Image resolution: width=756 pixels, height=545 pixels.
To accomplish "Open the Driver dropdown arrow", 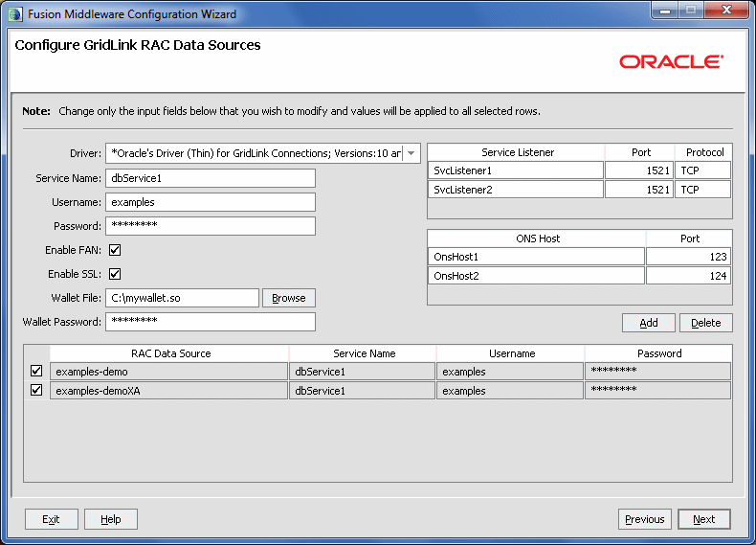I will 411,153.
